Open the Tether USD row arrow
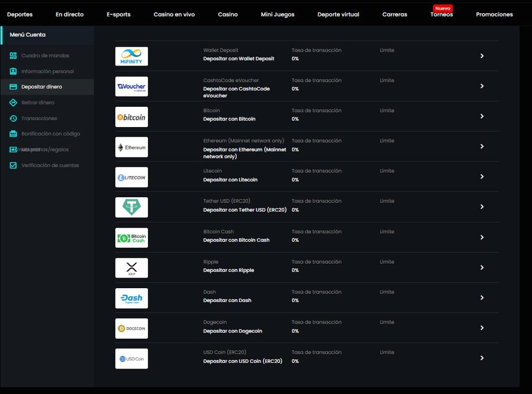The width and height of the screenshot is (532, 394). (x=482, y=207)
